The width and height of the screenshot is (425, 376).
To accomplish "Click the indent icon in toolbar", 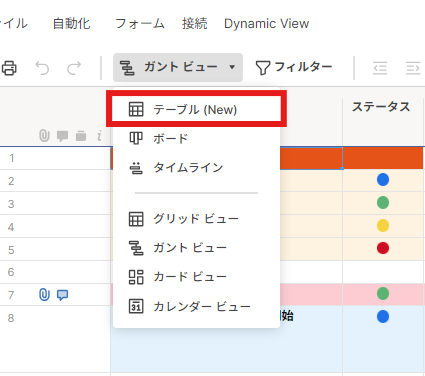I will pos(413,68).
